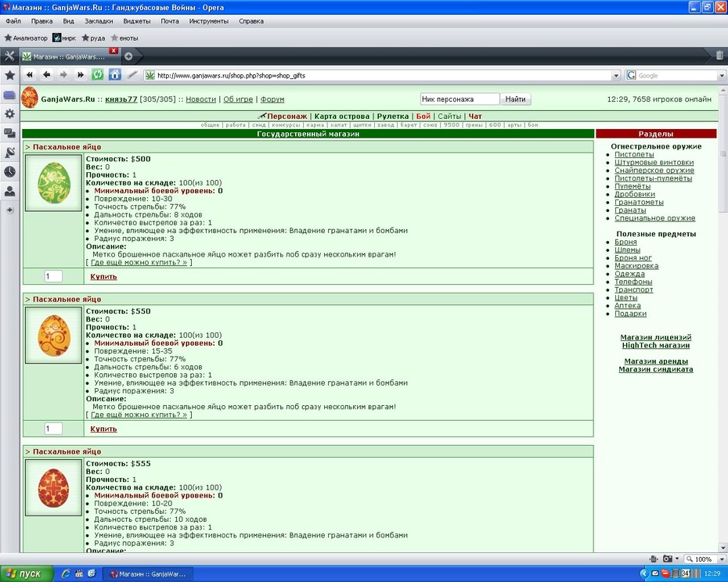Click the Opera reload page button
Image resolution: width=728 pixels, height=582 pixels.
[98, 75]
